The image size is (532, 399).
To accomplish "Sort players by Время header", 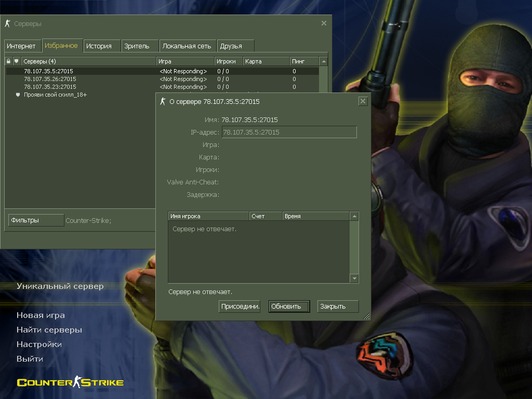I will point(316,216).
